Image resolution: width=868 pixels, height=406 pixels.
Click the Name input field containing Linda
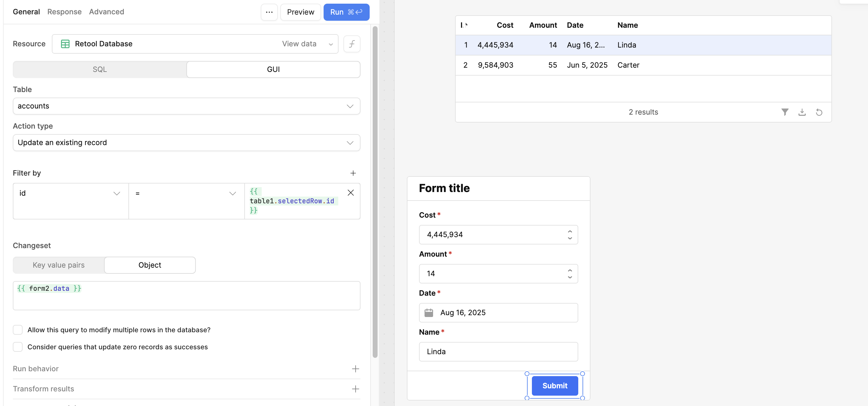498,351
